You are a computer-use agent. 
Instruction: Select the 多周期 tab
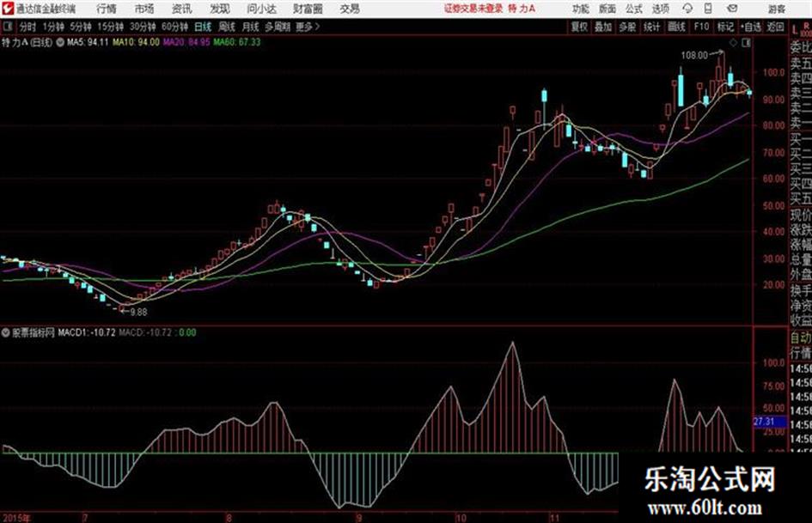(x=278, y=27)
